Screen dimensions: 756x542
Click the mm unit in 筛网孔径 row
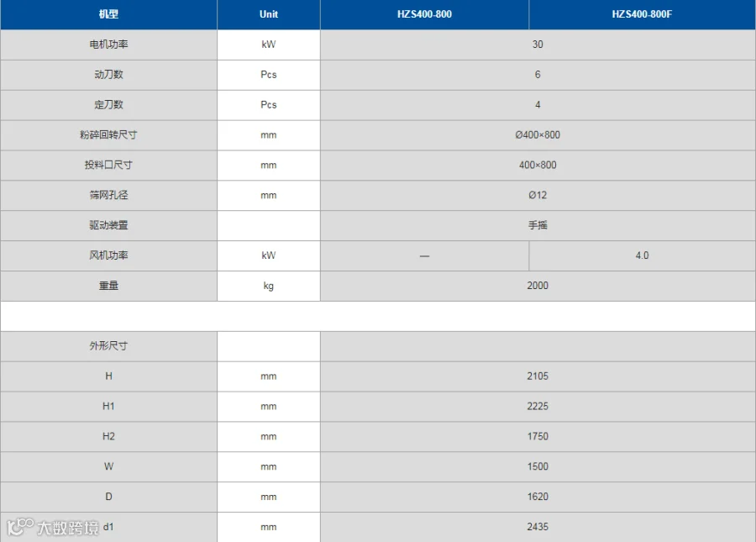pyautogui.click(x=269, y=195)
